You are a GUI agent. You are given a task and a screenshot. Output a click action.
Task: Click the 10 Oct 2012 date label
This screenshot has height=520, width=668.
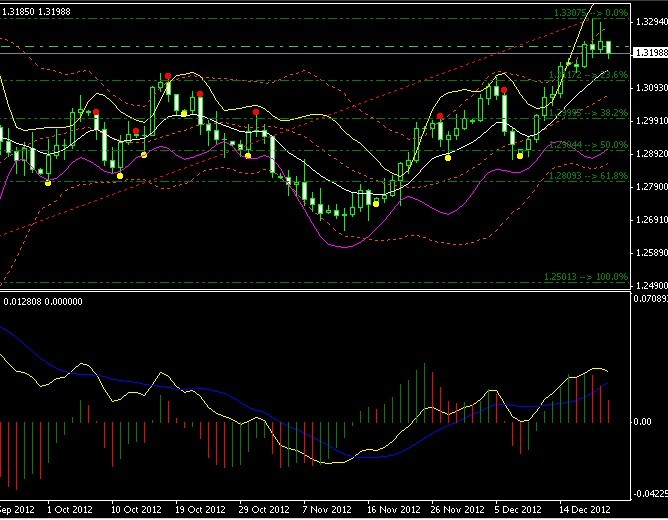click(x=136, y=509)
